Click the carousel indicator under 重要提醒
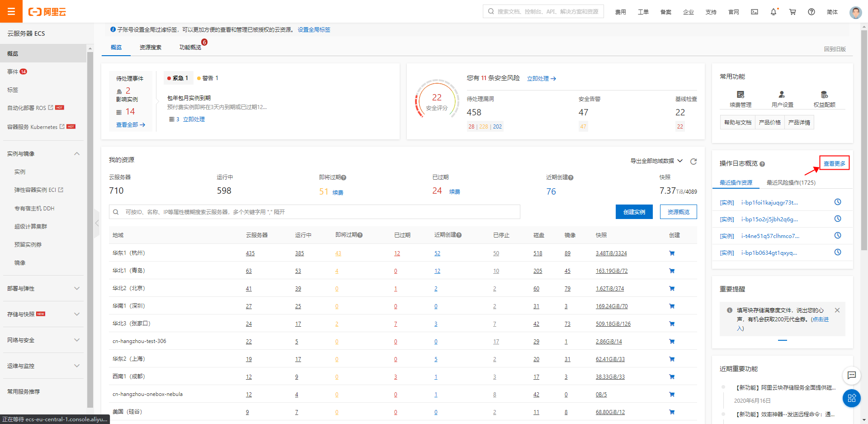 tap(783, 340)
